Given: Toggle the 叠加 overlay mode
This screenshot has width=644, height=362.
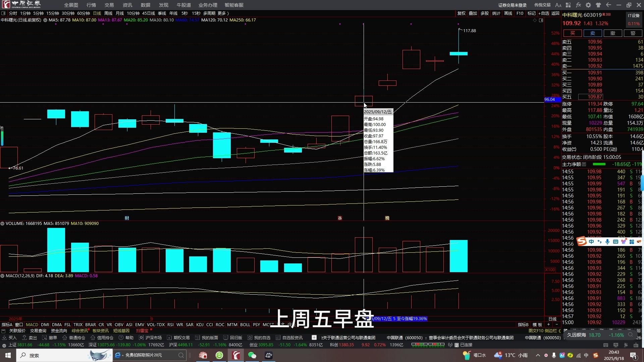Looking at the screenshot, I should [473, 13].
